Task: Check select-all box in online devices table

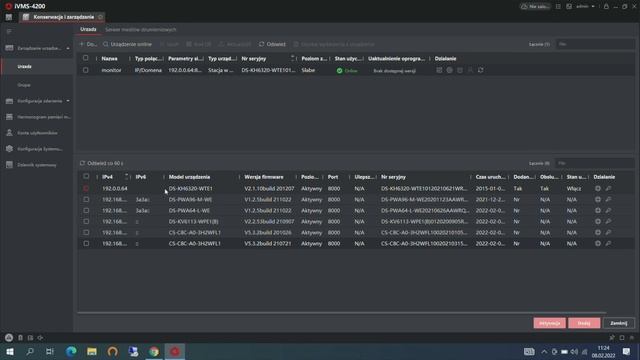Action: pyautogui.click(x=86, y=176)
